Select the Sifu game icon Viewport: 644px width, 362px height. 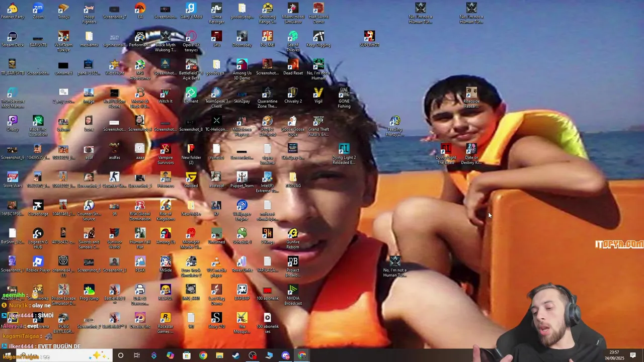tap(216, 39)
